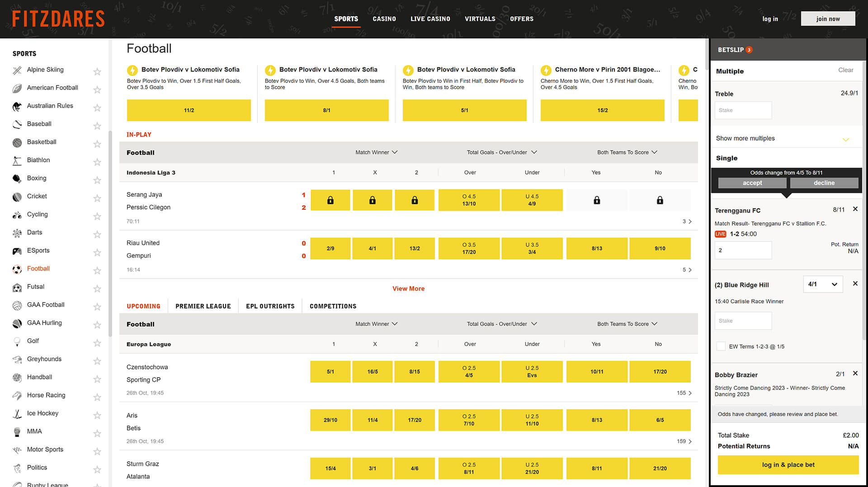Viewport: 868px width, 487px height.
Task: Click the Golf icon in sports list
Action: click(x=17, y=341)
